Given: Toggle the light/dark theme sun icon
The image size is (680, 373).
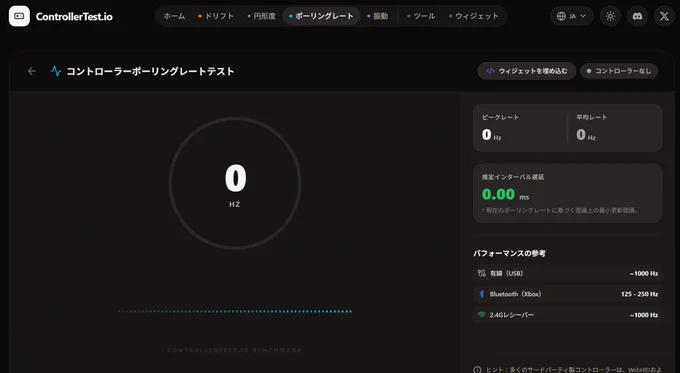Looking at the screenshot, I should pyautogui.click(x=610, y=16).
